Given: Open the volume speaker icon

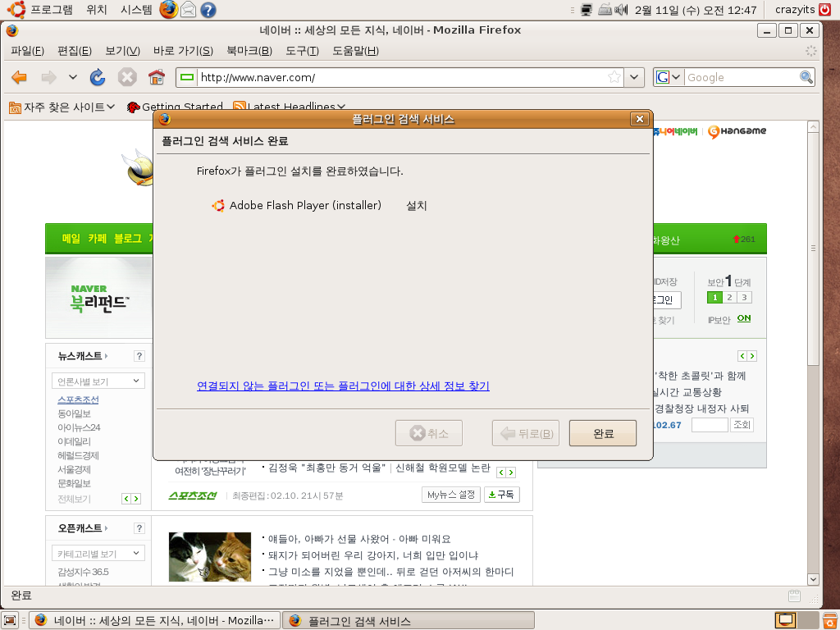Looking at the screenshot, I should tap(622, 10).
